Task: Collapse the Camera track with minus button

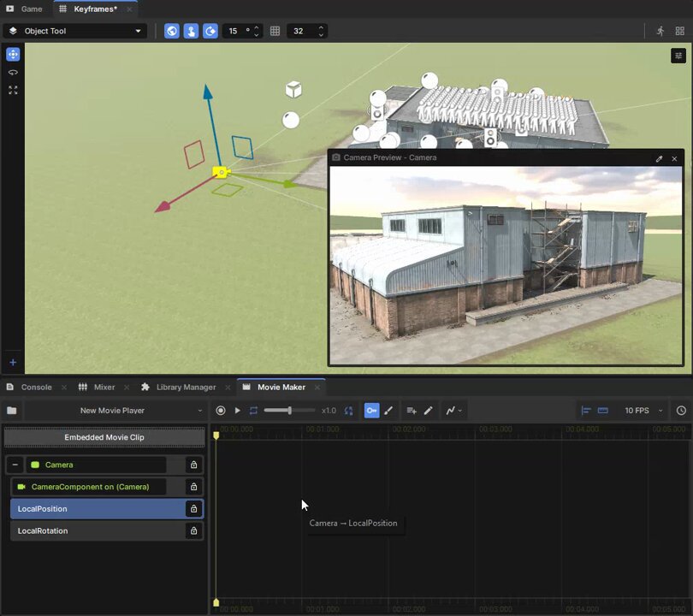Action: [15, 465]
